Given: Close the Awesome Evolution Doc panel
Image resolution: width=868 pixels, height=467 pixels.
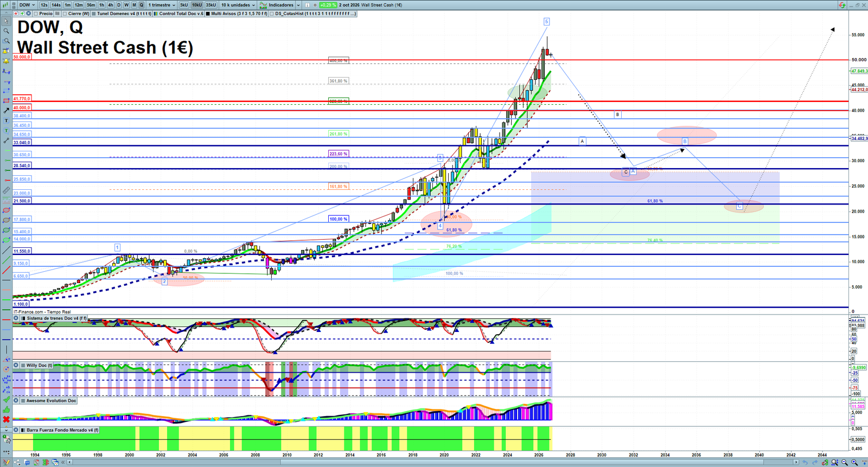Looking at the screenshot, I should pyautogui.click(x=16, y=401).
